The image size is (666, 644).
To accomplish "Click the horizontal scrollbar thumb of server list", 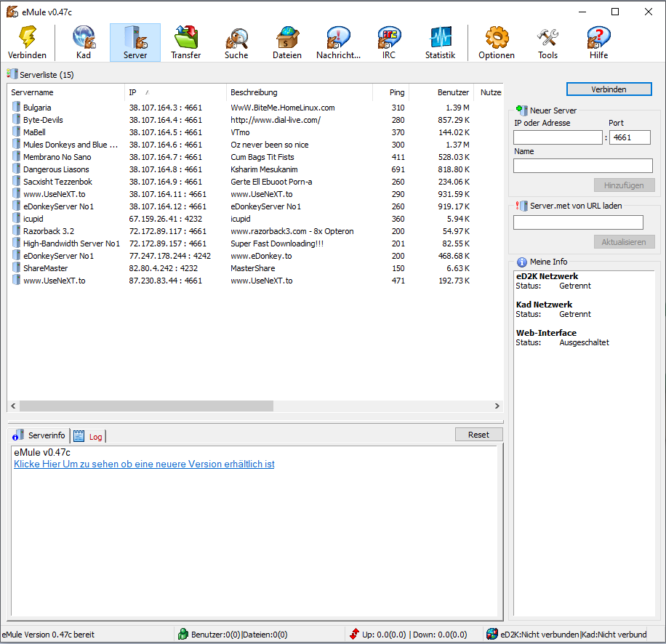I will [x=147, y=406].
